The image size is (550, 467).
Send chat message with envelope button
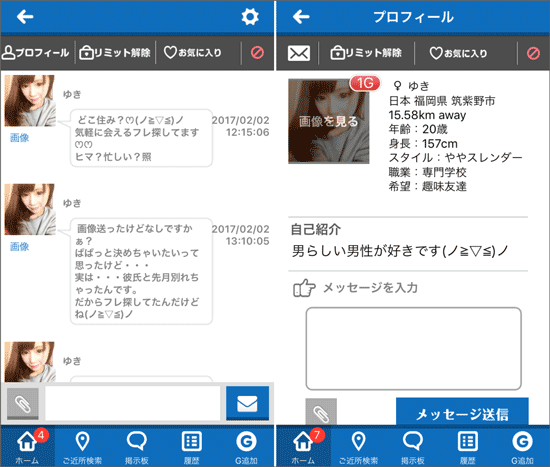click(x=247, y=403)
